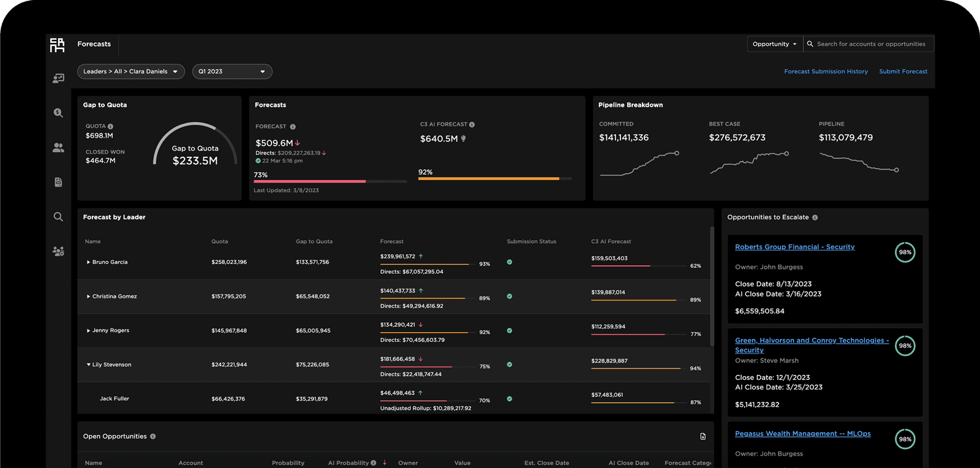This screenshot has height=468, width=980.
Task: Open the Q1 2023 quarter dropdown
Action: pyautogui.click(x=232, y=72)
